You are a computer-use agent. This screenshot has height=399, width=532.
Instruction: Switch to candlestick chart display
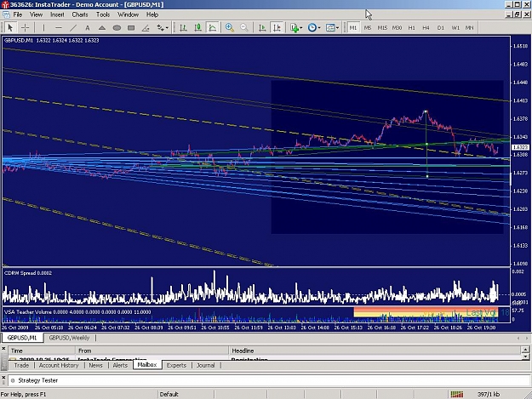(x=197, y=28)
